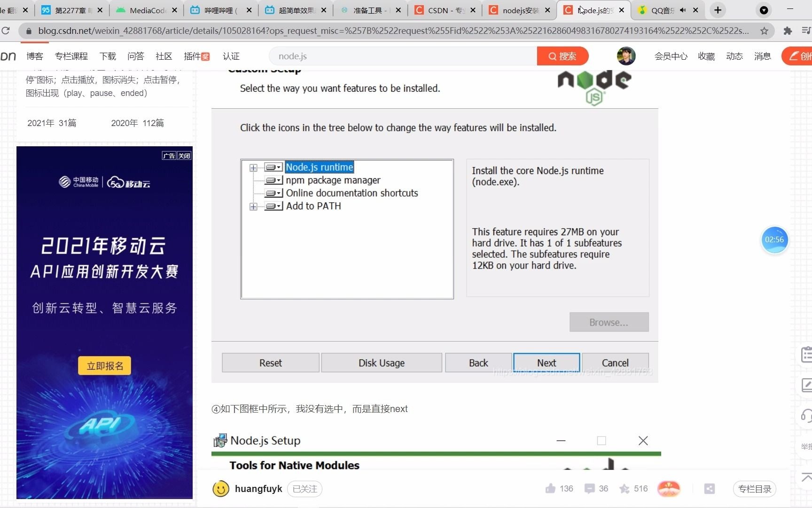Click the orange 搜索 button
This screenshot has width=812, height=508.
(562, 56)
